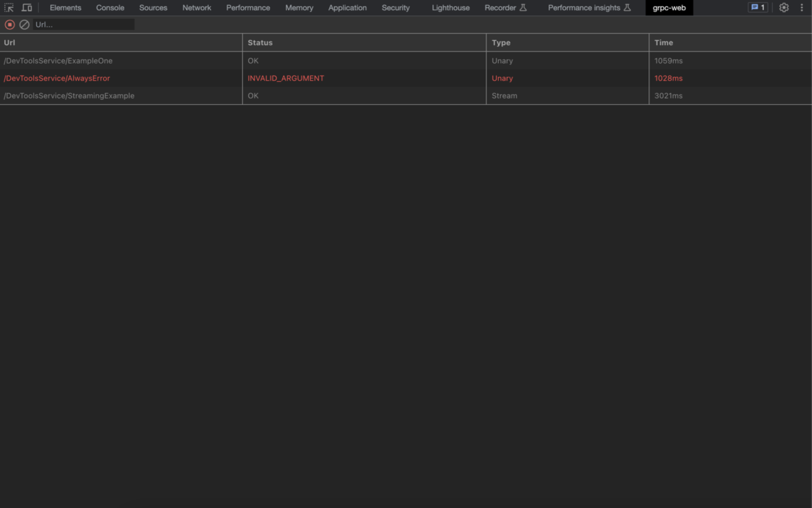Click the INVALID_ARGUMENT status cell
The width and height of the screenshot is (812, 508).
click(x=286, y=78)
